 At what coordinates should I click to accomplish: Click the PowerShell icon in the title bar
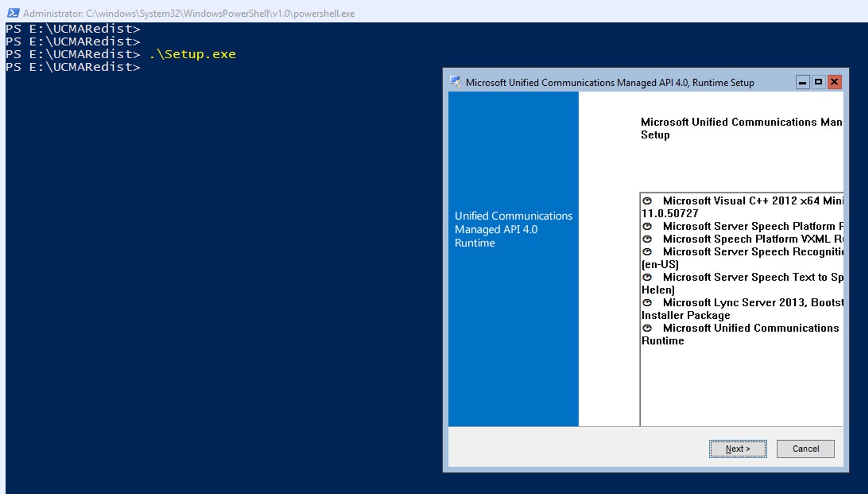[13, 13]
